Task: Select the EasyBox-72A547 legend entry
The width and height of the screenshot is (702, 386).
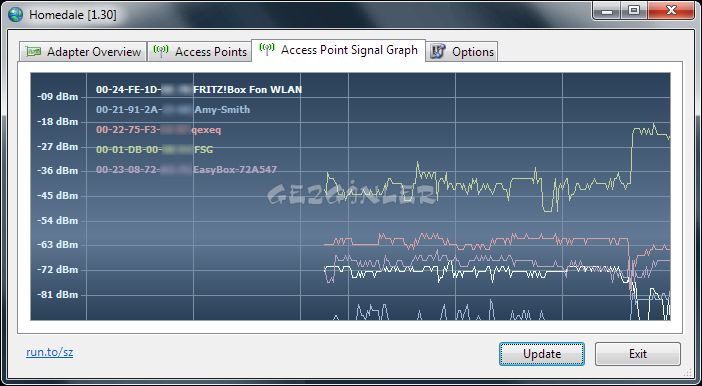Action: coord(186,170)
